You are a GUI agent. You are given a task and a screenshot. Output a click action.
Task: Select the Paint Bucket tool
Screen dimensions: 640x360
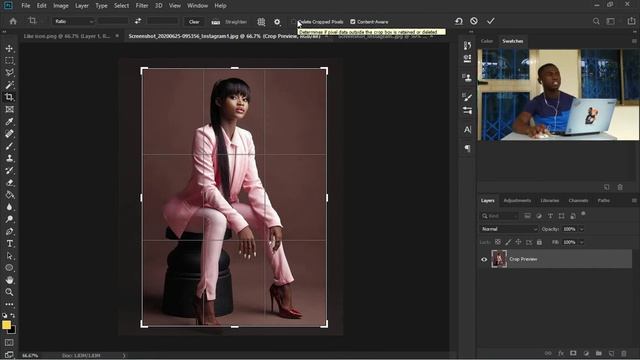(x=9, y=195)
